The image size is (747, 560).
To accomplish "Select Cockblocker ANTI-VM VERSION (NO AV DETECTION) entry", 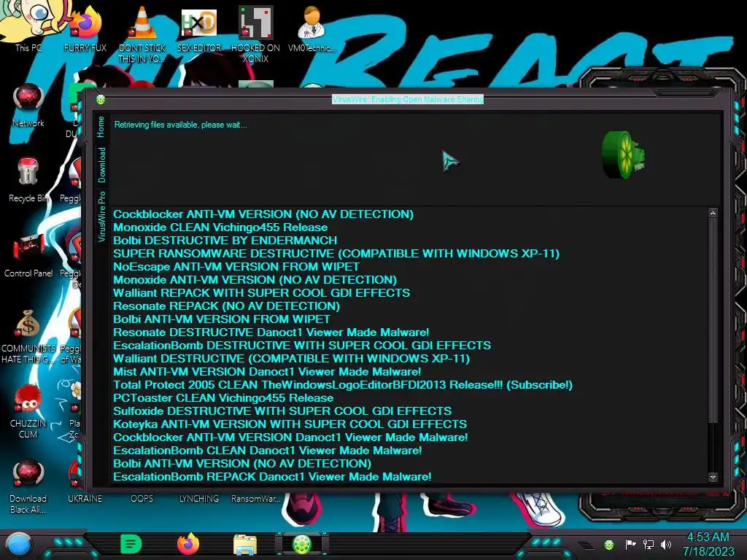I will pos(263,214).
